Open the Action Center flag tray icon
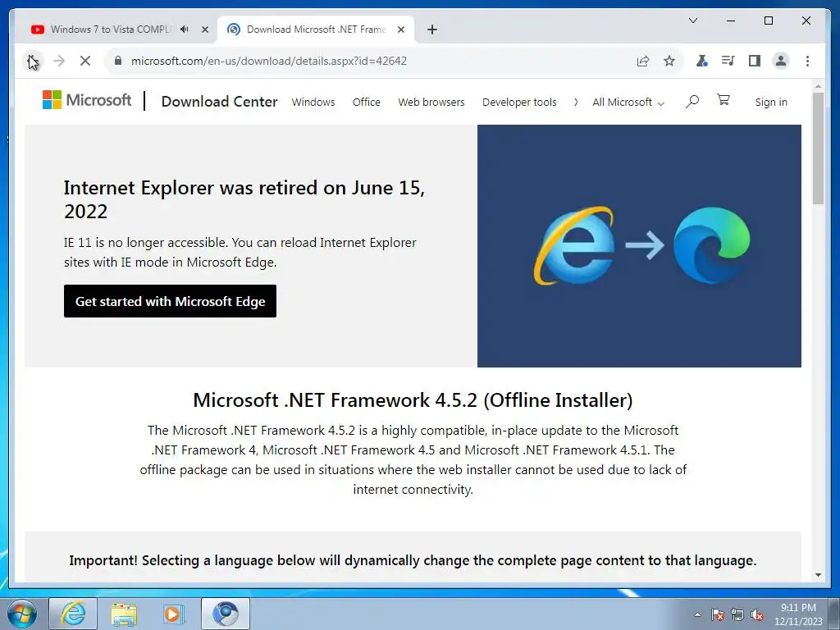Image resolution: width=840 pixels, height=630 pixels. [718, 614]
